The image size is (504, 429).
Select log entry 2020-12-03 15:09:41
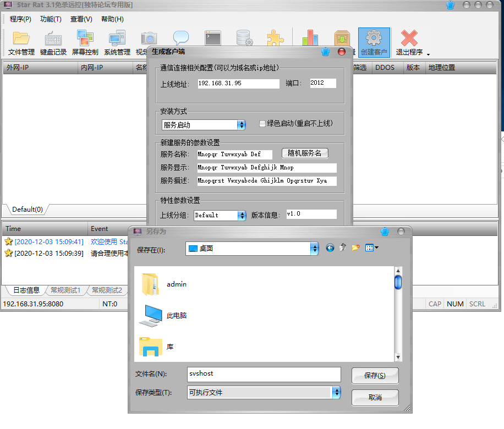pos(66,241)
